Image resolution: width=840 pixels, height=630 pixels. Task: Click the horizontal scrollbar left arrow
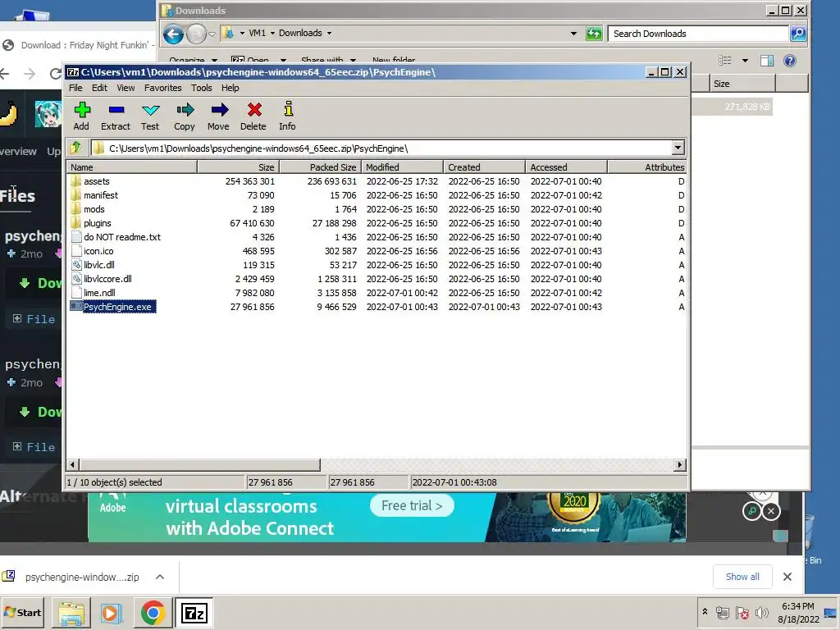73,464
